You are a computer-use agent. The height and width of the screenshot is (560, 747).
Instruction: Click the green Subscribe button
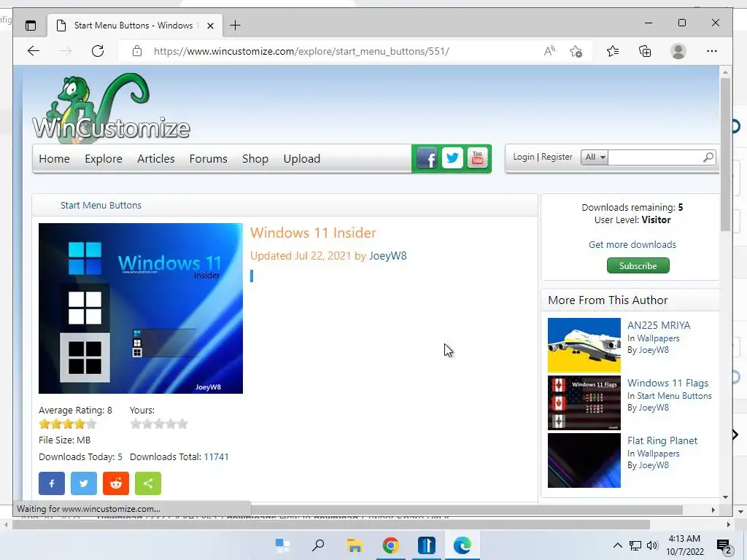click(638, 265)
